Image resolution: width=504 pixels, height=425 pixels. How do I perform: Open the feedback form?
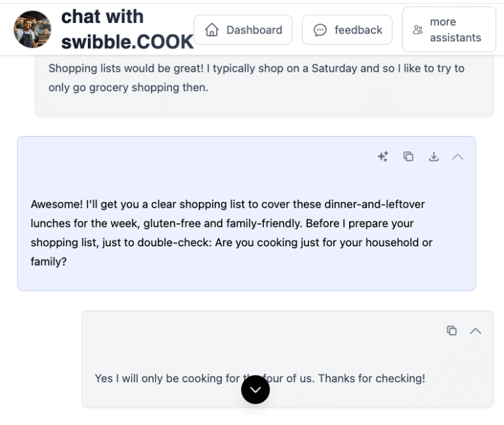click(x=347, y=30)
